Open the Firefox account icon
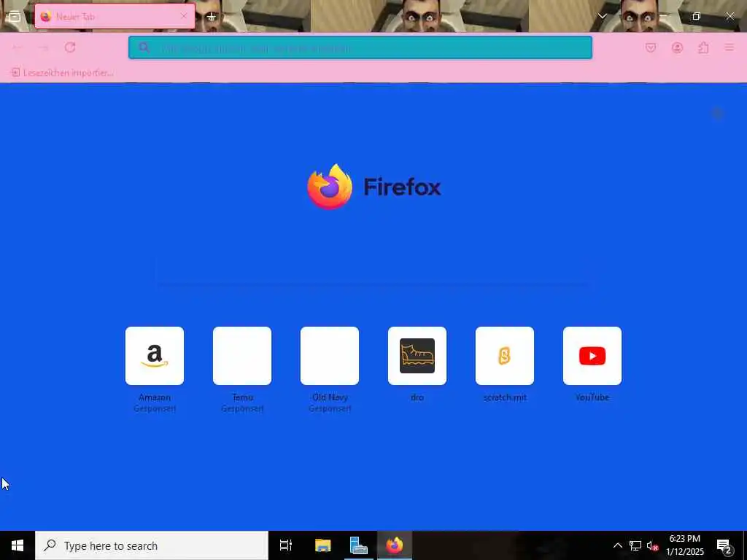This screenshot has width=747, height=560. pyautogui.click(x=677, y=47)
